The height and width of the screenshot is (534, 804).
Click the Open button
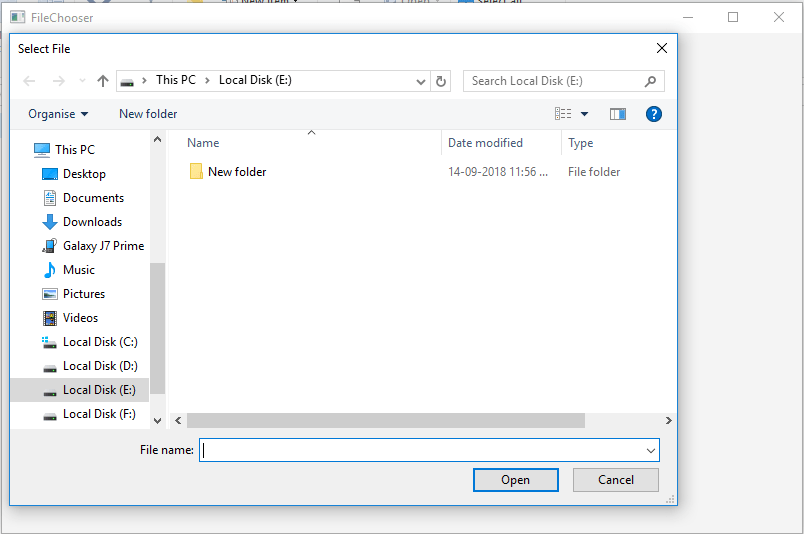[515, 480]
